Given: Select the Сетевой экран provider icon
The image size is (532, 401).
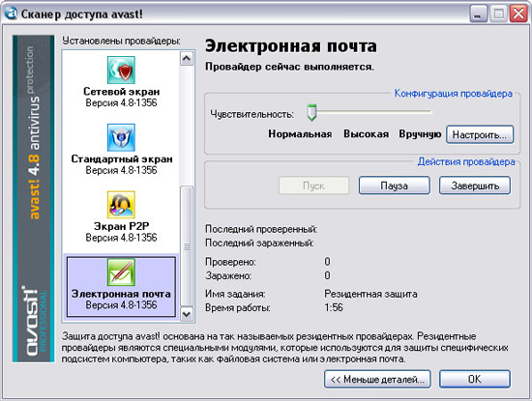Looking at the screenshot, I should click(121, 70).
